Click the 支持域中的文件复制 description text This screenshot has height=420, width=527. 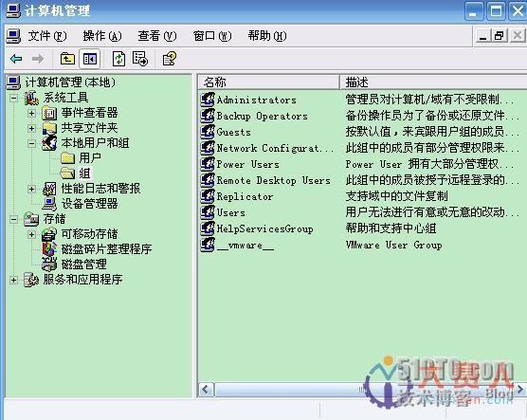[396, 196]
